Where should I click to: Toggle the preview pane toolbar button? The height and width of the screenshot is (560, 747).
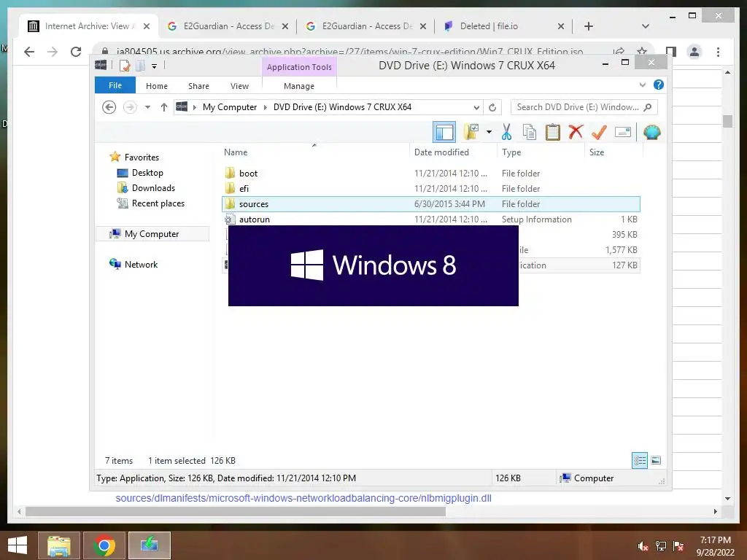click(444, 132)
